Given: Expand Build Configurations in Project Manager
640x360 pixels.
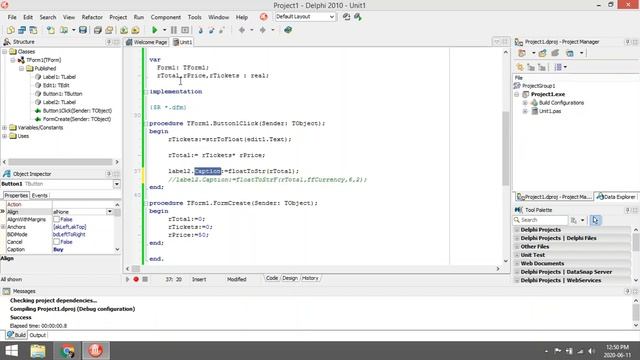Looking at the screenshot, I should click(525, 103).
